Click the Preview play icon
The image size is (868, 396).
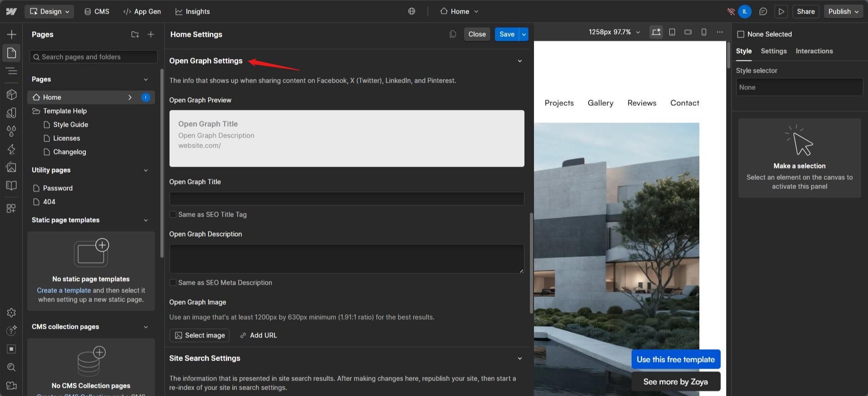click(781, 11)
